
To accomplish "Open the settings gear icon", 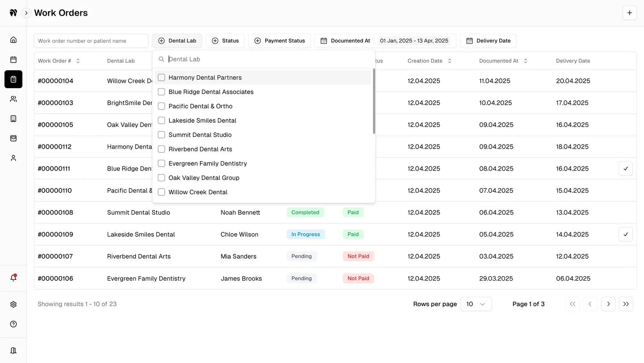I will tap(13, 304).
